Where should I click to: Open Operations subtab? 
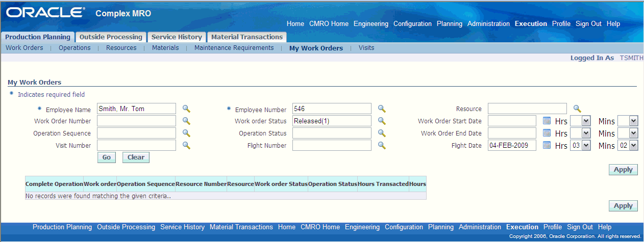75,48
